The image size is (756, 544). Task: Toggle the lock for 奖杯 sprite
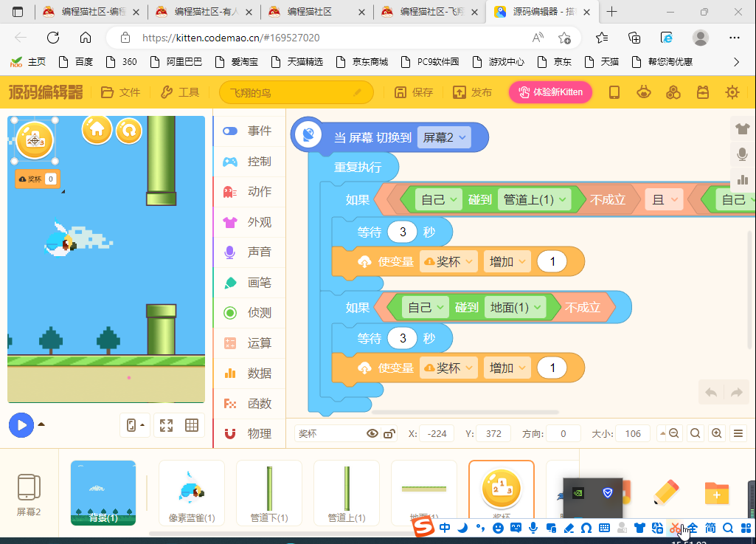(389, 433)
